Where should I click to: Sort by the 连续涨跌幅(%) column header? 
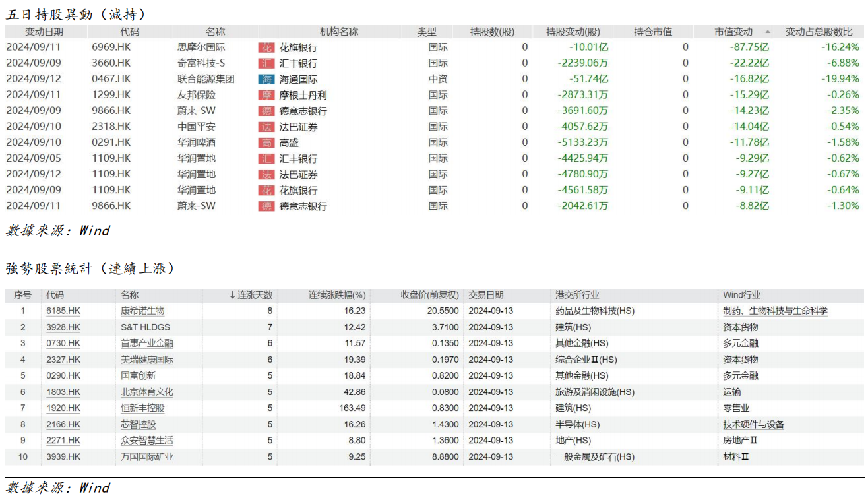click(337, 295)
